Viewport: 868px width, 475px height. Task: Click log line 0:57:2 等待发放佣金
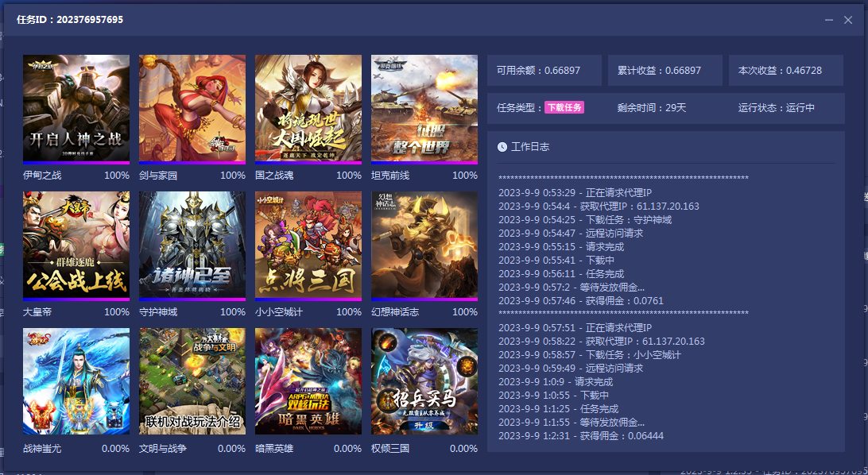(x=572, y=287)
